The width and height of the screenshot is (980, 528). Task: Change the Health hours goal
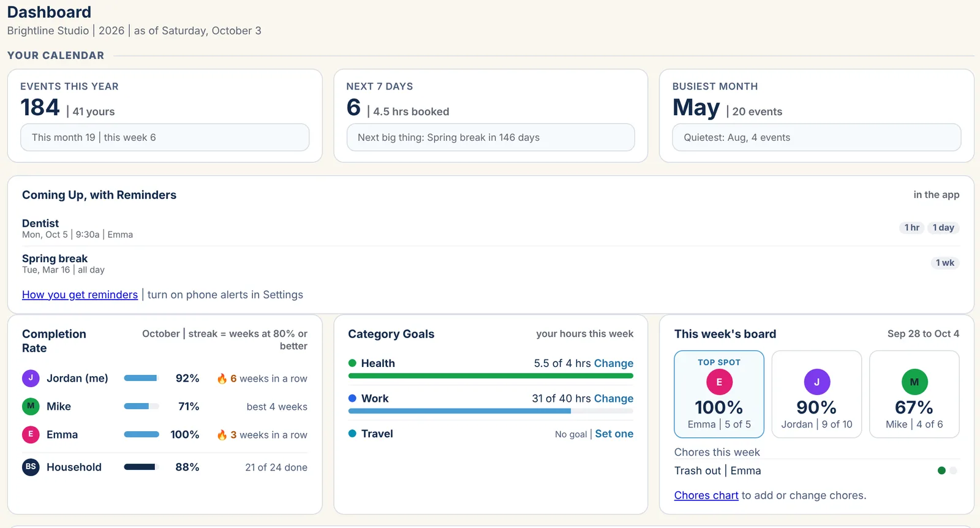[x=614, y=363]
